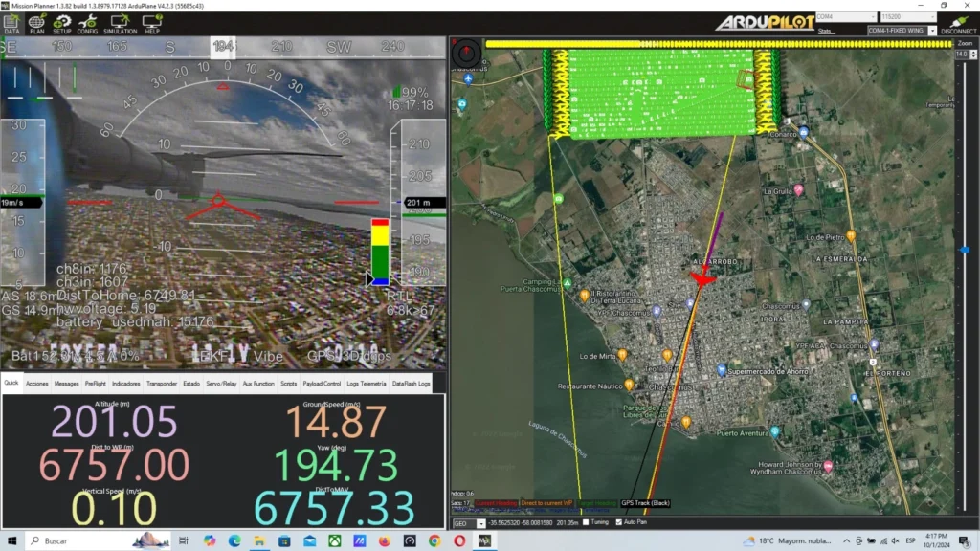980x551 pixels.
Task: Click the red plane marker on map
Action: click(703, 279)
